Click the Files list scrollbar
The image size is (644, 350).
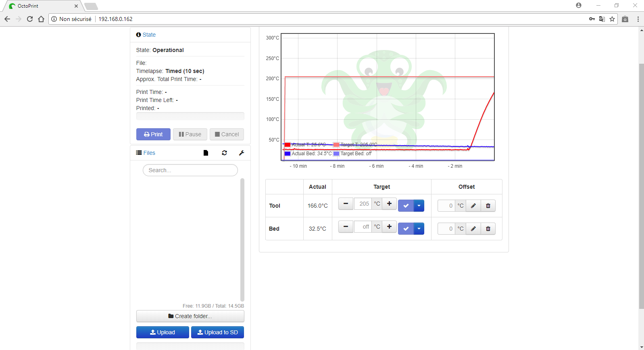pyautogui.click(x=242, y=240)
